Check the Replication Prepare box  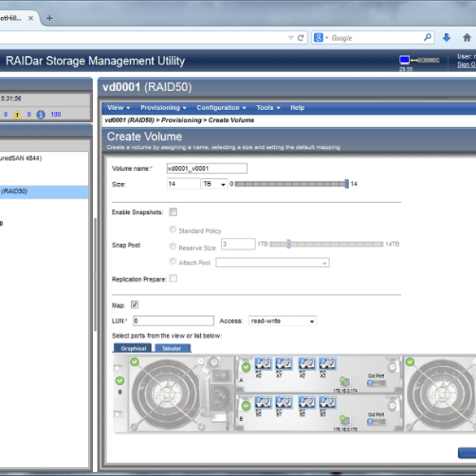pyautogui.click(x=173, y=278)
